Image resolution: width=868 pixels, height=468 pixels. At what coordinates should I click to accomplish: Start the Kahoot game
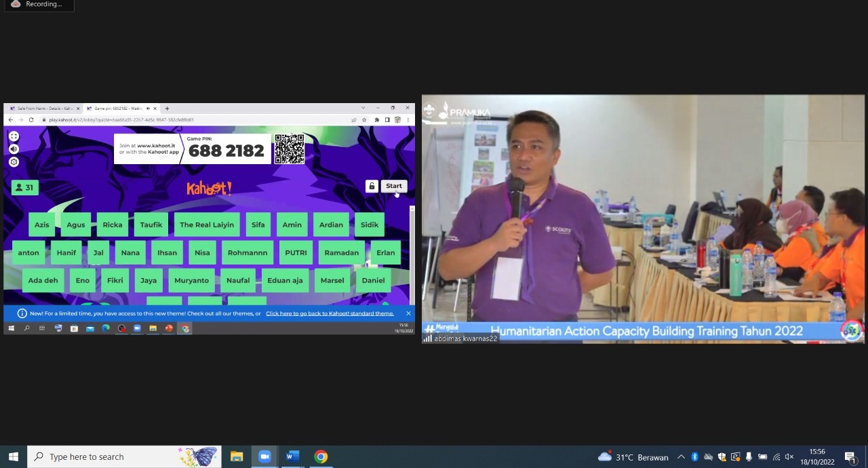[x=394, y=186]
